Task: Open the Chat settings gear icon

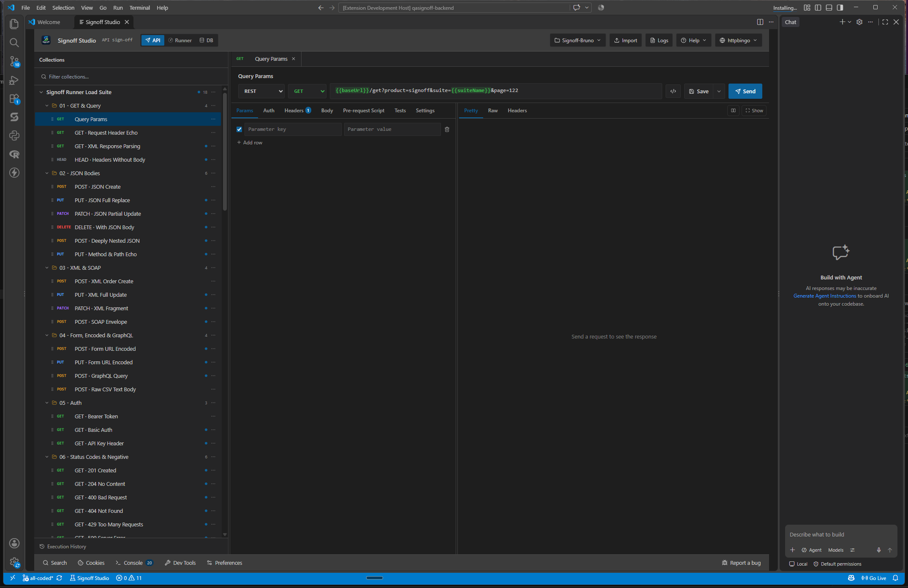Action: 859,22
